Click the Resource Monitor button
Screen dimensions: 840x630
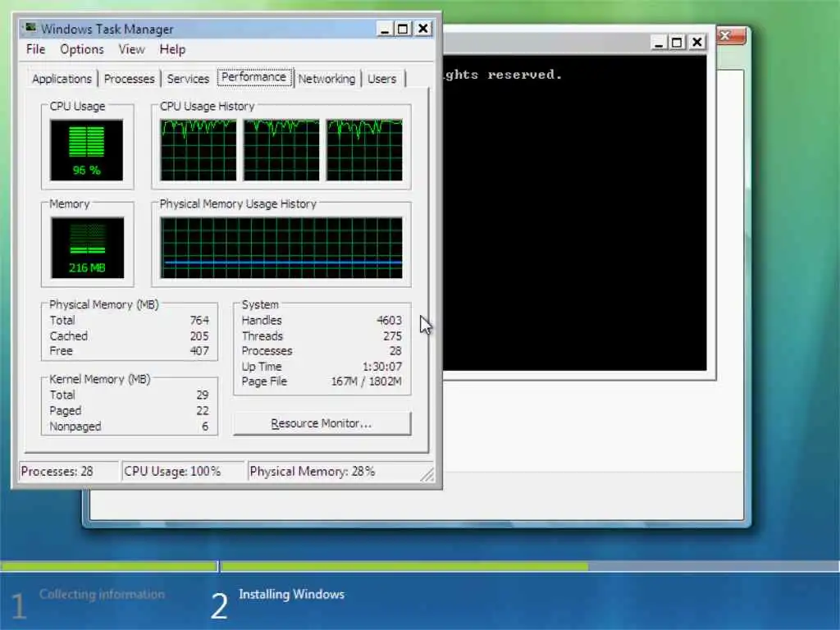[322, 423]
